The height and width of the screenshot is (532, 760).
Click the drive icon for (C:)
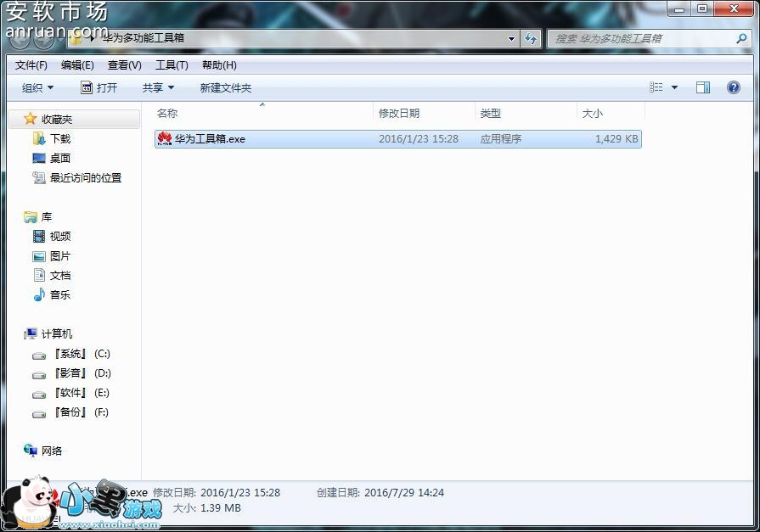[39, 356]
